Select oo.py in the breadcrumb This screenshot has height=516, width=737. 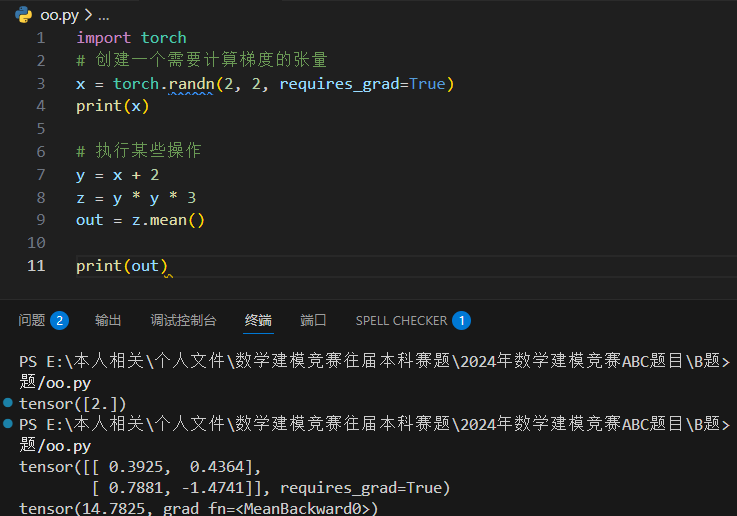click(59, 16)
